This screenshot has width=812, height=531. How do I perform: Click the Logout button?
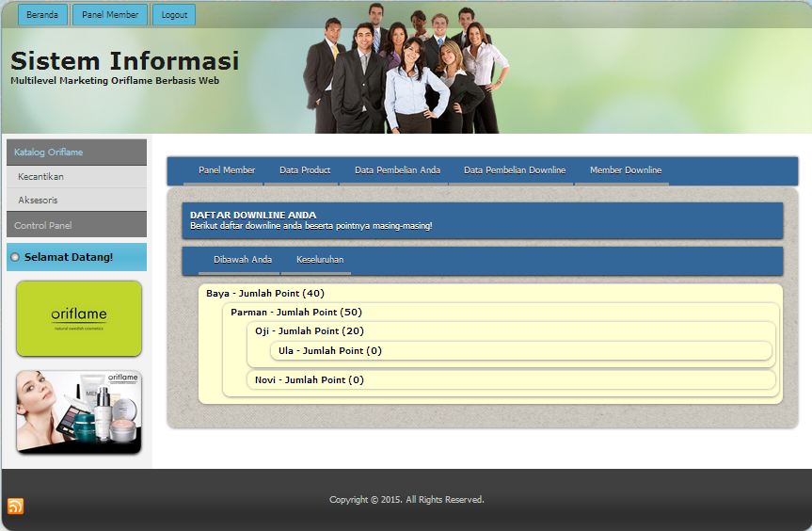[174, 14]
